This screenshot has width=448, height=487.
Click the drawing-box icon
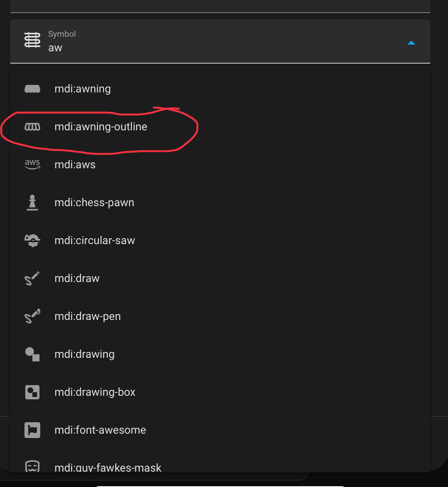point(32,392)
